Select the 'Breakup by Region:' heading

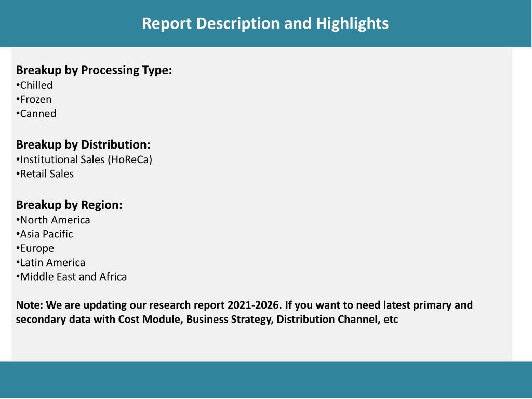(x=69, y=205)
